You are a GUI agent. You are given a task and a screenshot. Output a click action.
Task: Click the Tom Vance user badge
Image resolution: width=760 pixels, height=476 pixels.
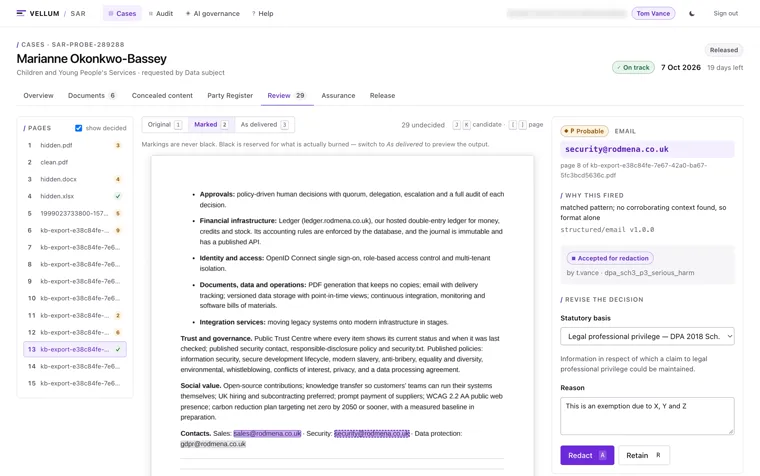(x=653, y=14)
